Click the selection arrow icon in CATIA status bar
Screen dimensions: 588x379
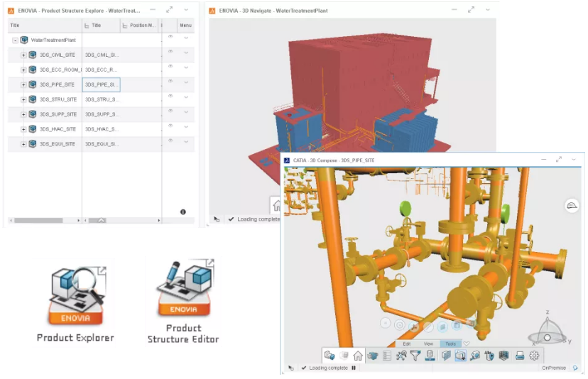click(290, 368)
